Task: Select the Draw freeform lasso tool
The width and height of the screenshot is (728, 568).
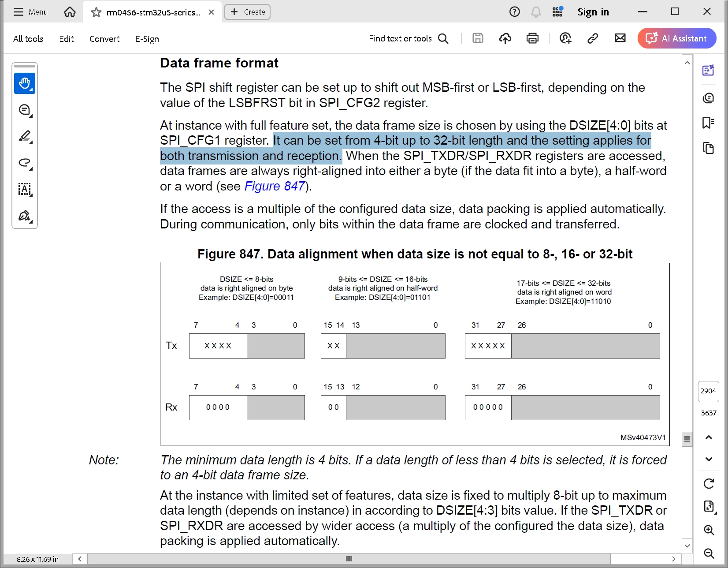Action: click(25, 163)
